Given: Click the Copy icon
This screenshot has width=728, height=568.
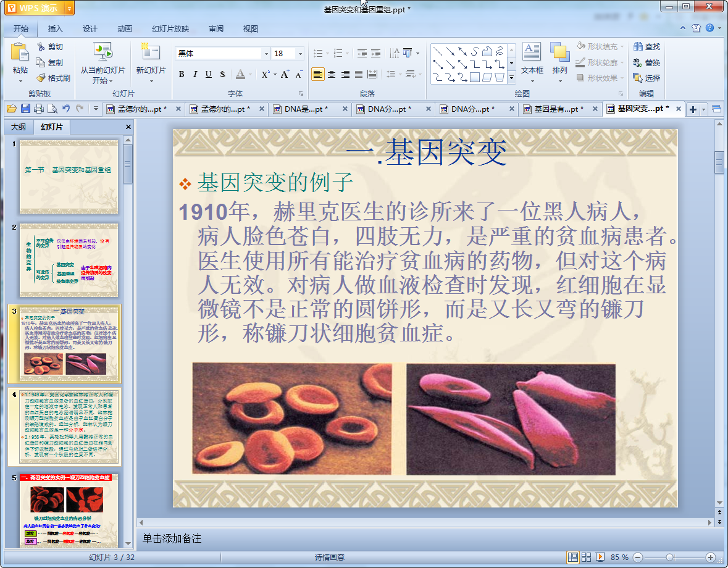Looking at the screenshot, I should pyautogui.click(x=41, y=62).
